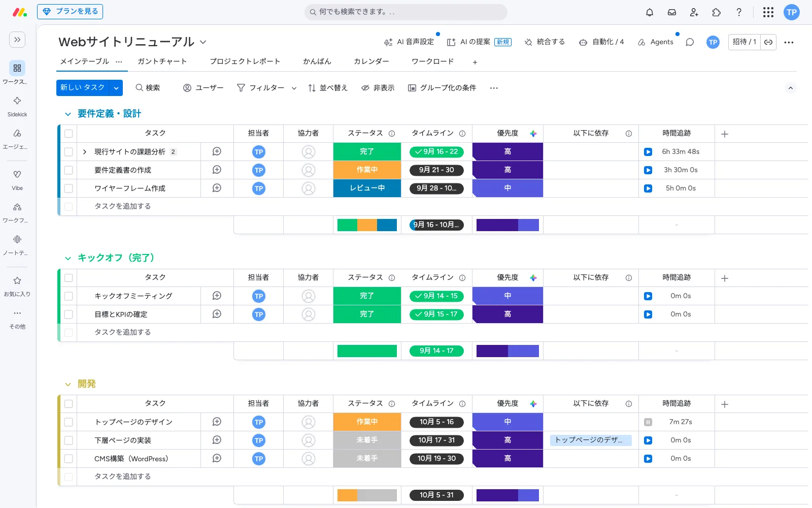Open the apps puzzle-piece icon
The width and height of the screenshot is (812, 508).
[716, 12]
